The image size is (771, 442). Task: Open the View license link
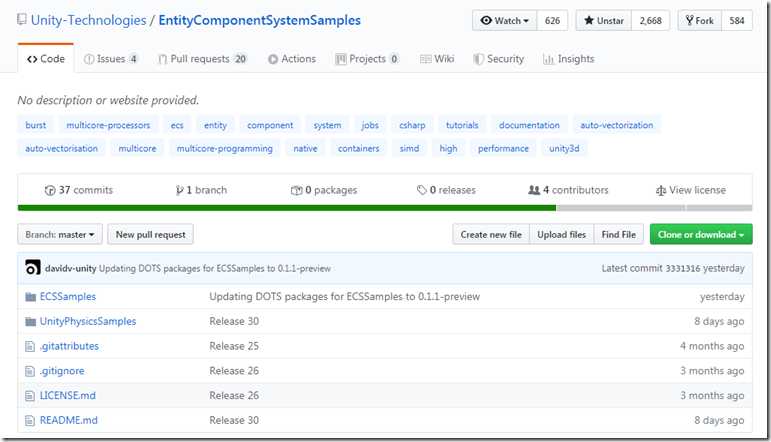pyautogui.click(x=691, y=190)
